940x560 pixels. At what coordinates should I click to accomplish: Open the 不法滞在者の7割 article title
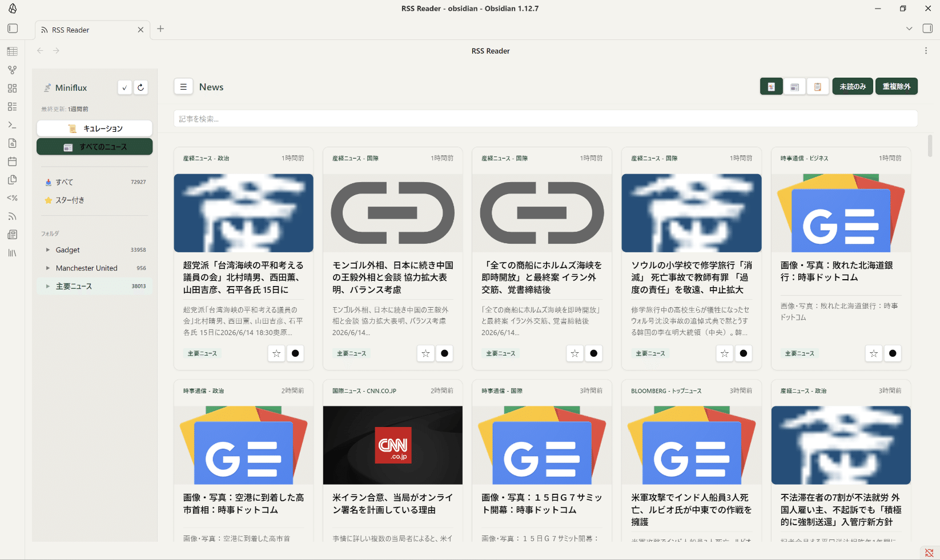(x=841, y=510)
